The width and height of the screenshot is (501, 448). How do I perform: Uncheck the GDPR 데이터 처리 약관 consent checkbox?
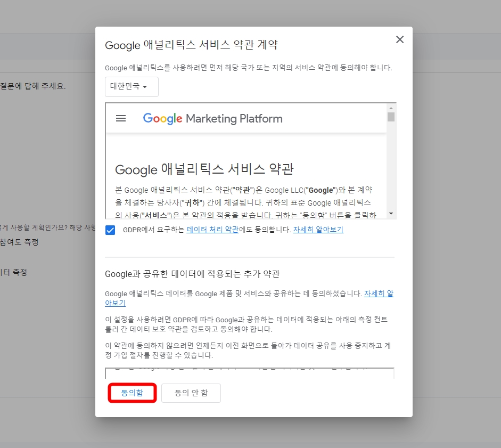point(110,231)
